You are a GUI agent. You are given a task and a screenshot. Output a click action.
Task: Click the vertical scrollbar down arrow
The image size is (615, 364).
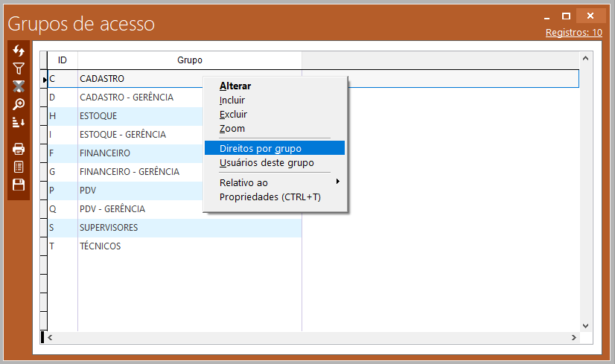point(584,325)
